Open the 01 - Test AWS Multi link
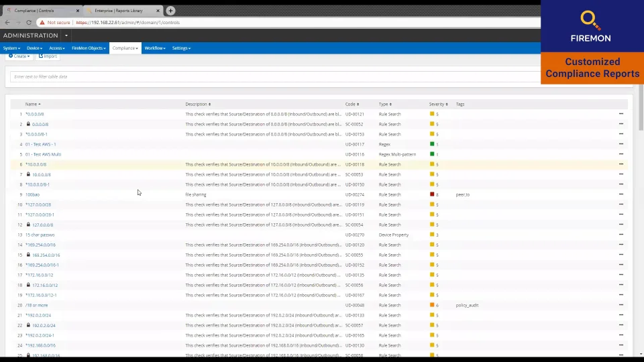This screenshot has width=644, height=362. pyautogui.click(x=43, y=154)
